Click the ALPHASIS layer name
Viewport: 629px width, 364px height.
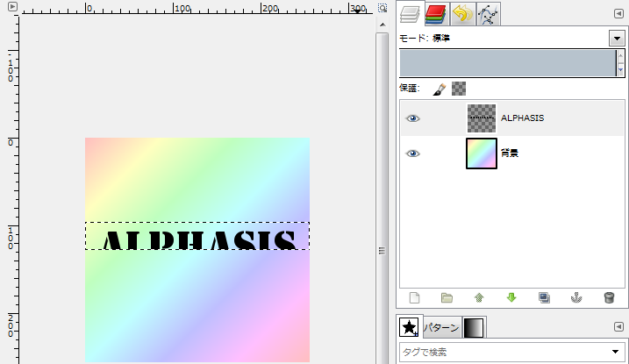(522, 118)
